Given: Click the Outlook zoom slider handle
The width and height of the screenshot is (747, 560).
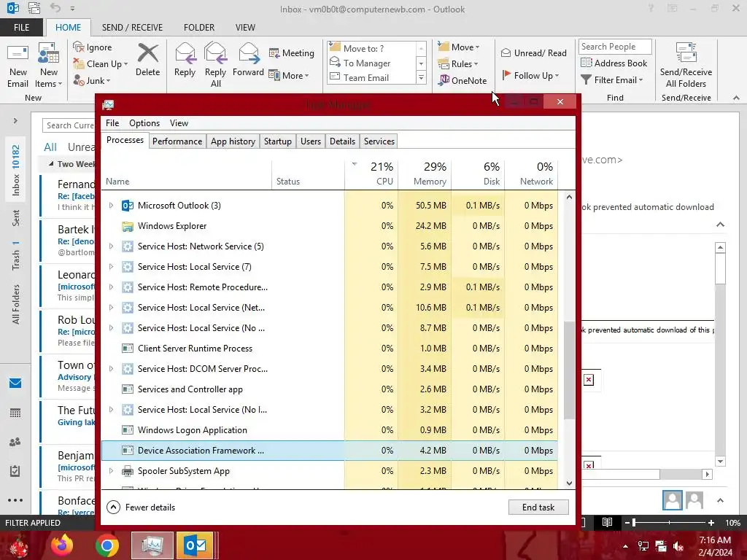Looking at the screenshot, I should tap(634, 522).
